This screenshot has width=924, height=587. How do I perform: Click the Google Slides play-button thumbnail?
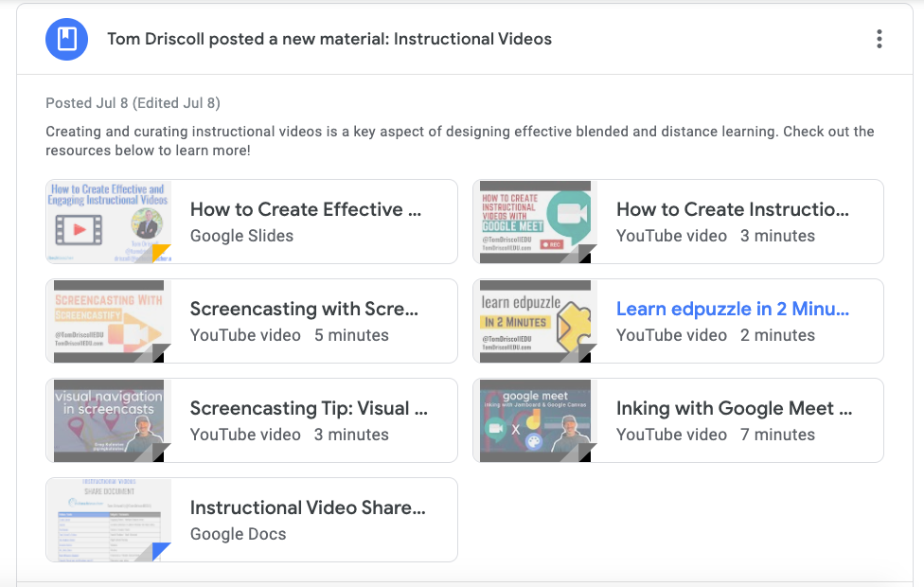(107, 219)
